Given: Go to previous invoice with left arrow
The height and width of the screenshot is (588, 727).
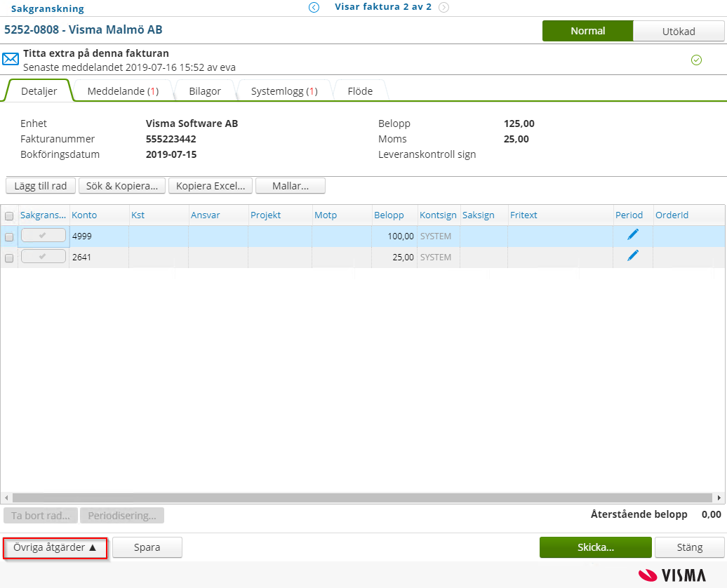Looking at the screenshot, I should click(314, 7).
